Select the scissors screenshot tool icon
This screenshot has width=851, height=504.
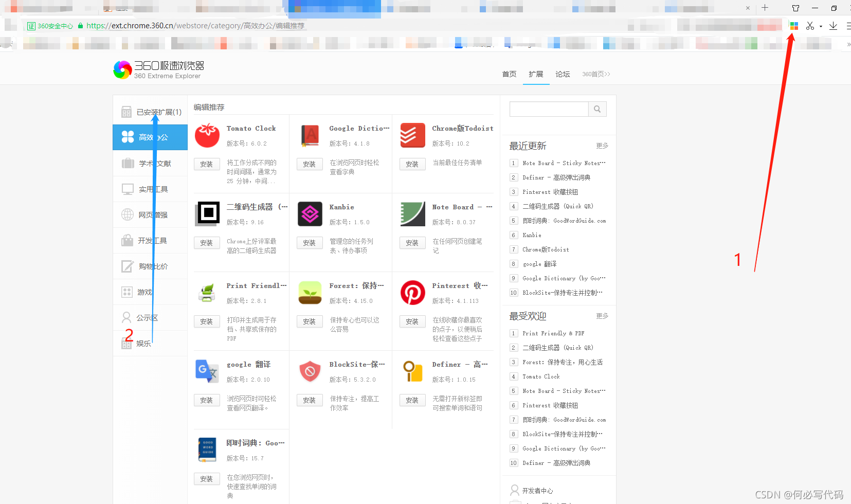click(810, 26)
